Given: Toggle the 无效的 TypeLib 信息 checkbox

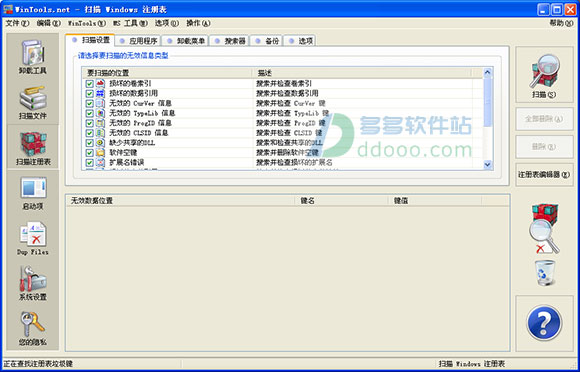Looking at the screenshot, I should tap(89, 113).
